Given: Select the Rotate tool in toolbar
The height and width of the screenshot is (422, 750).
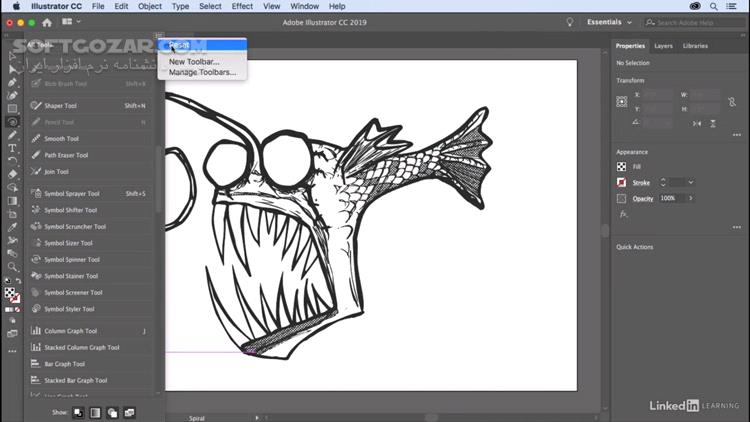Looking at the screenshot, I should coord(12,161).
